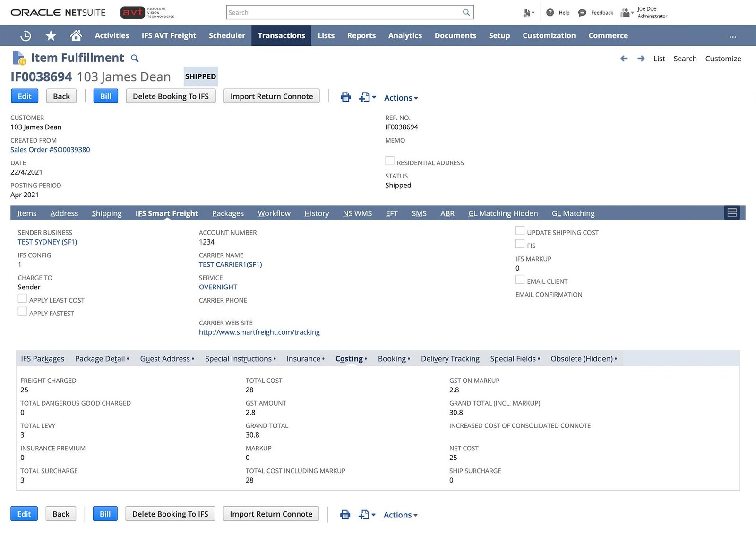Select the Insurance sub-subtab
The height and width of the screenshot is (534, 756).
(x=305, y=359)
